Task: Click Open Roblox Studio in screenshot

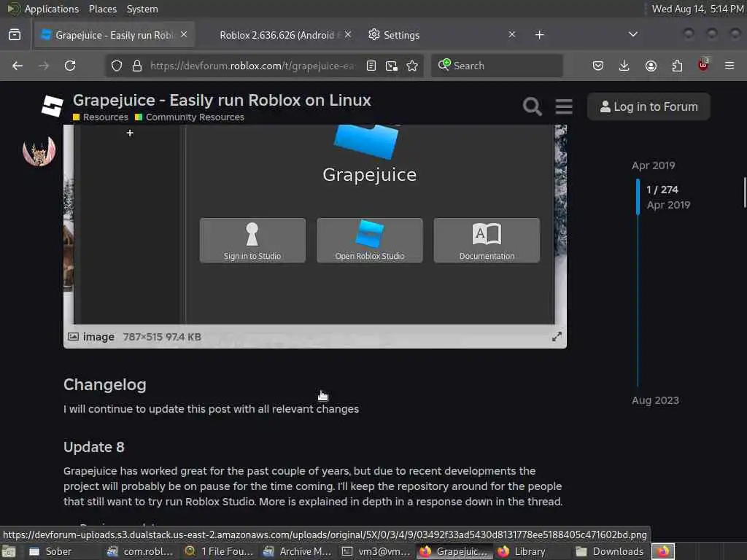Action: (x=370, y=241)
